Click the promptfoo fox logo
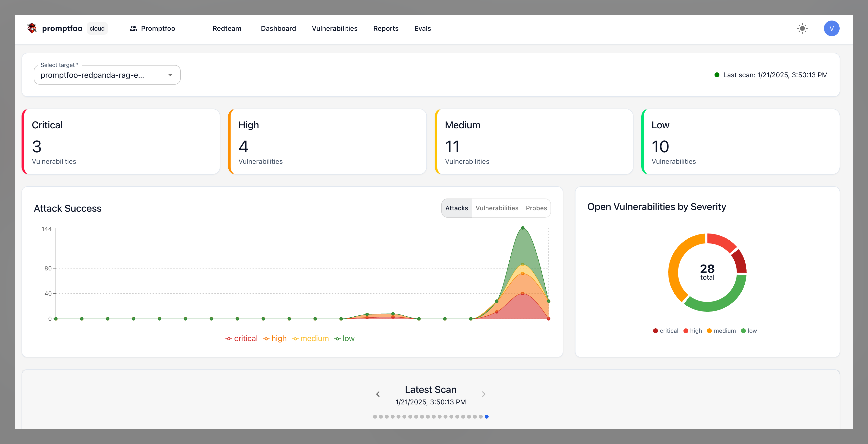868x444 pixels. point(32,28)
